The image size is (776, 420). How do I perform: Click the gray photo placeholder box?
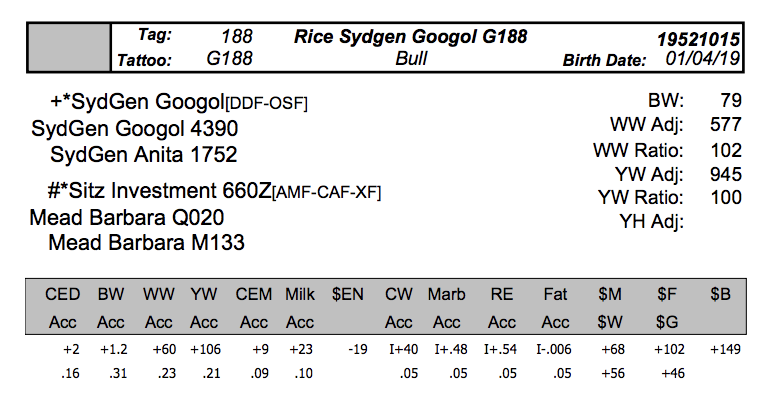click(69, 47)
